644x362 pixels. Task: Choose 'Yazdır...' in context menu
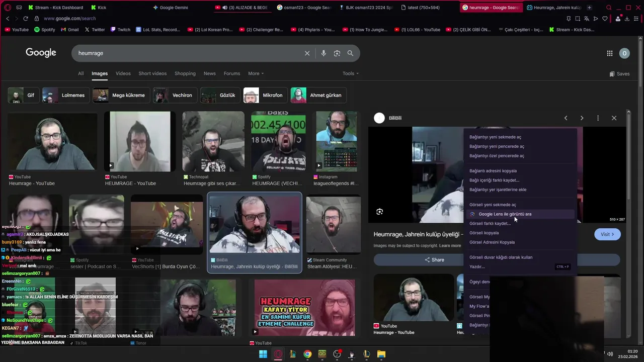coord(520,267)
